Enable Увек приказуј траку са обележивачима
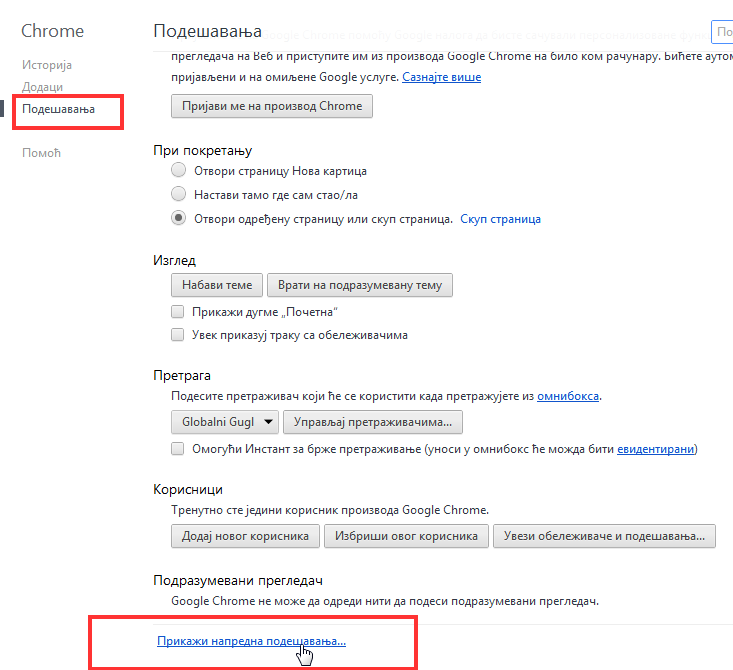The height and width of the screenshot is (670, 733). (178, 335)
